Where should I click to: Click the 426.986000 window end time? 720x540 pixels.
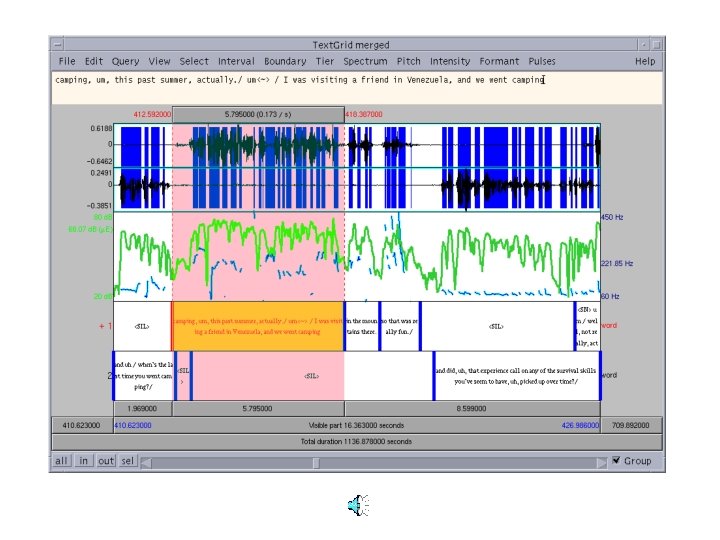click(x=580, y=425)
